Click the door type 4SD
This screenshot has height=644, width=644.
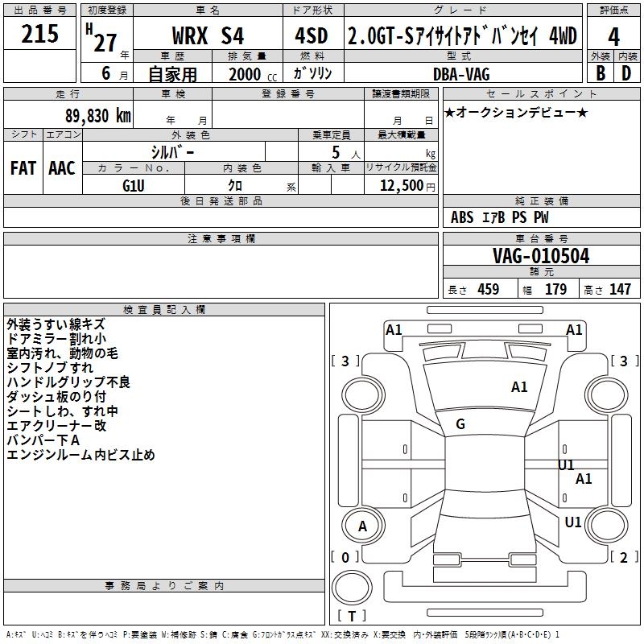pos(312,35)
